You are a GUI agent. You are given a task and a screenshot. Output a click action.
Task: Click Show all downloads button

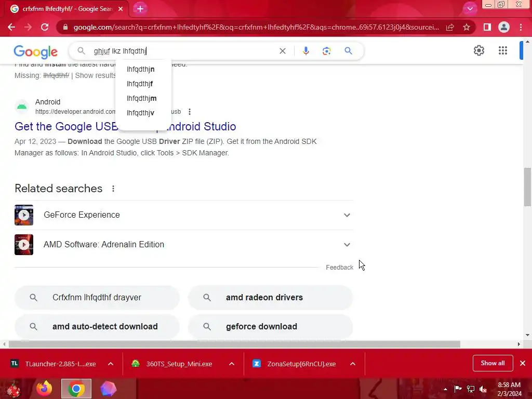tap(493, 363)
